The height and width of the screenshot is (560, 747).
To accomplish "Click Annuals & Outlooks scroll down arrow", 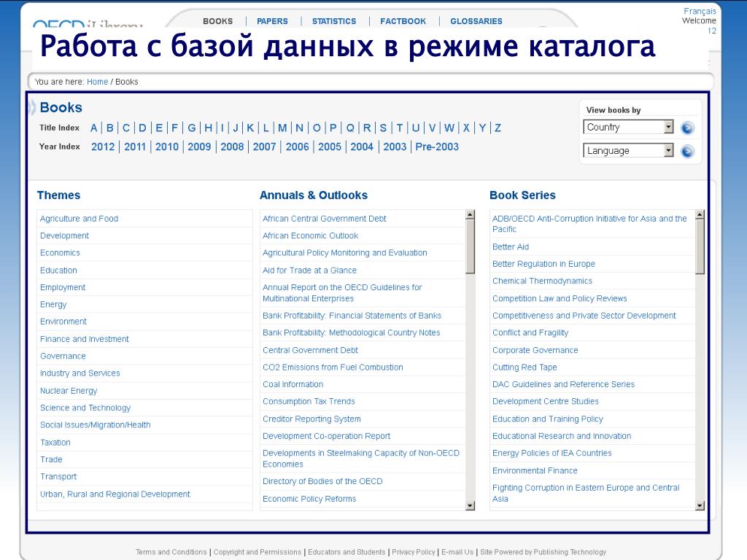I will pyautogui.click(x=471, y=506).
